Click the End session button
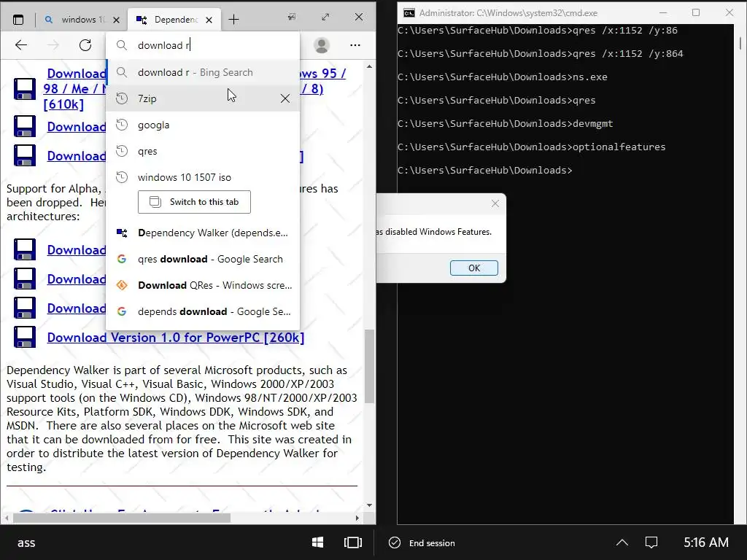The width and height of the screenshot is (747, 560). 422,542
